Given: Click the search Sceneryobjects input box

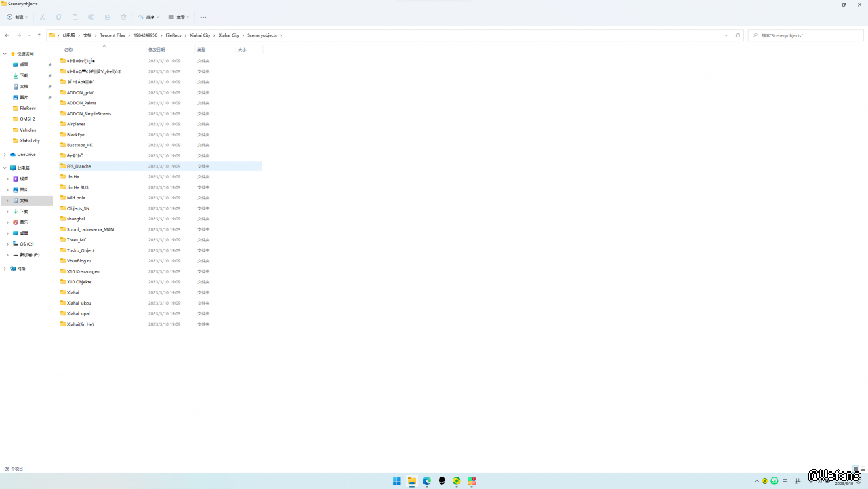Looking at the screenshot, I should click(x=806, y=35).
